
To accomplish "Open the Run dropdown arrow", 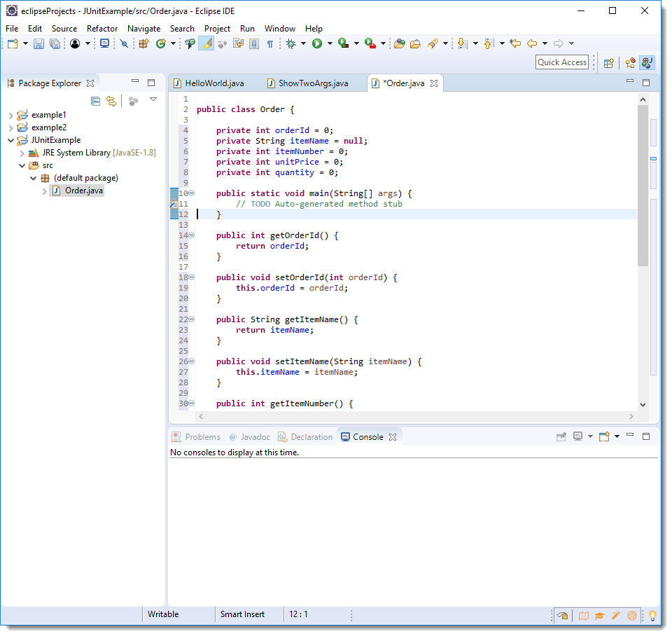I will 330,43.
